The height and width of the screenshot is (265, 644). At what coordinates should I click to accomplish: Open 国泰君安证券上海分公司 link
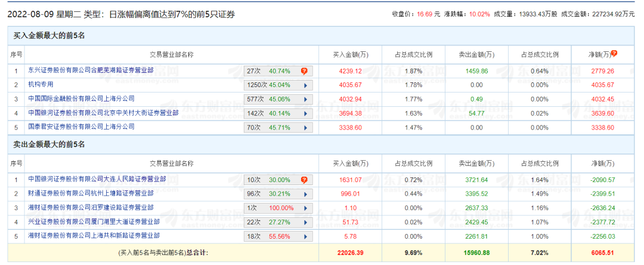tap(82, 127)
